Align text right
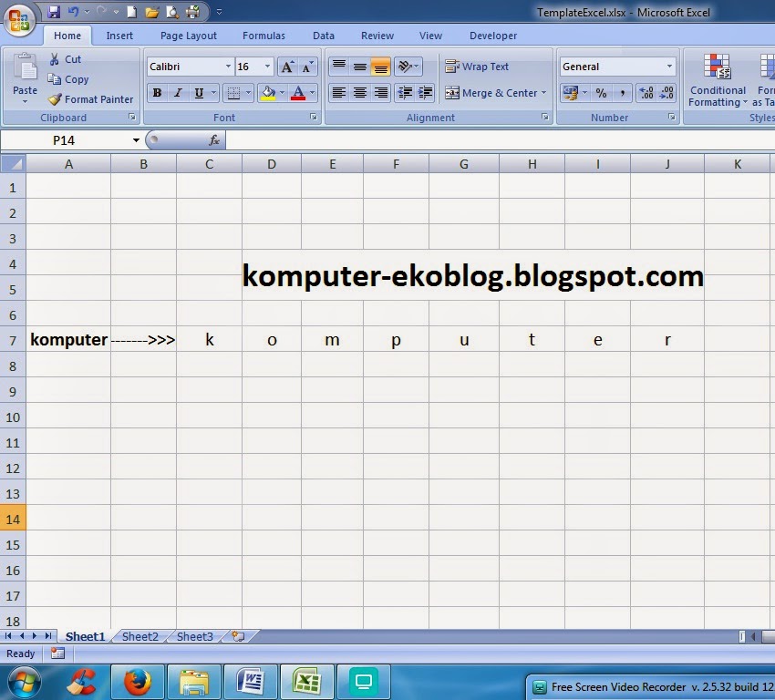The height and width of the screenshot is (700, 775). (x=380, y=93)
